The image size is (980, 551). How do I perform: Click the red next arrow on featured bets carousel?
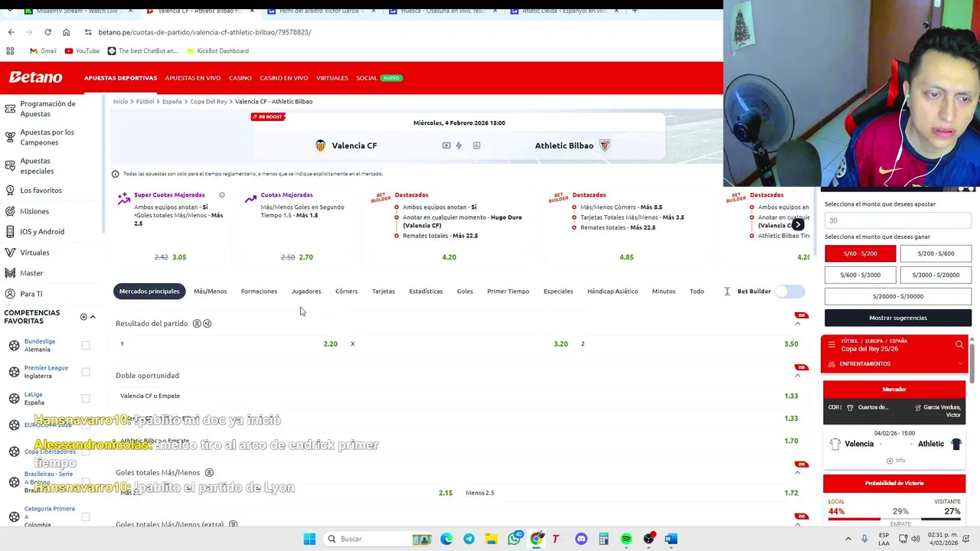(x=798, y=225)
